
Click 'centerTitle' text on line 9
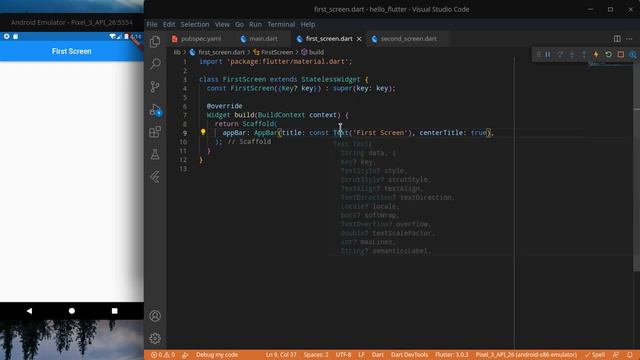click(x=441, y=133)
